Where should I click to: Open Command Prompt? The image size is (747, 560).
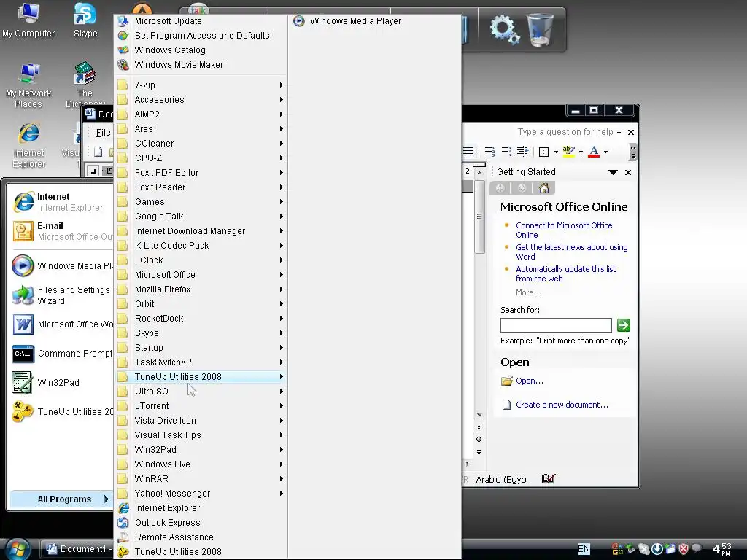[x=62, y=354]
